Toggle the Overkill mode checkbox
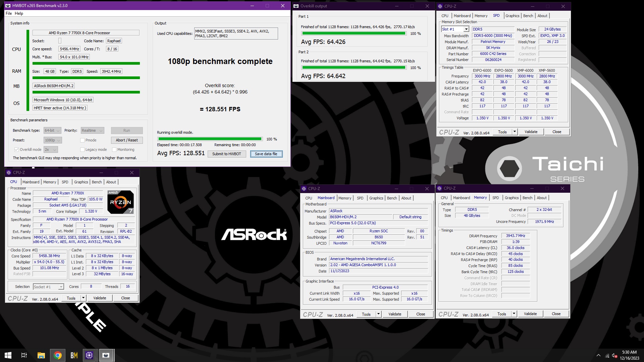Screen dimensions: 644x362 pos(16,149)
